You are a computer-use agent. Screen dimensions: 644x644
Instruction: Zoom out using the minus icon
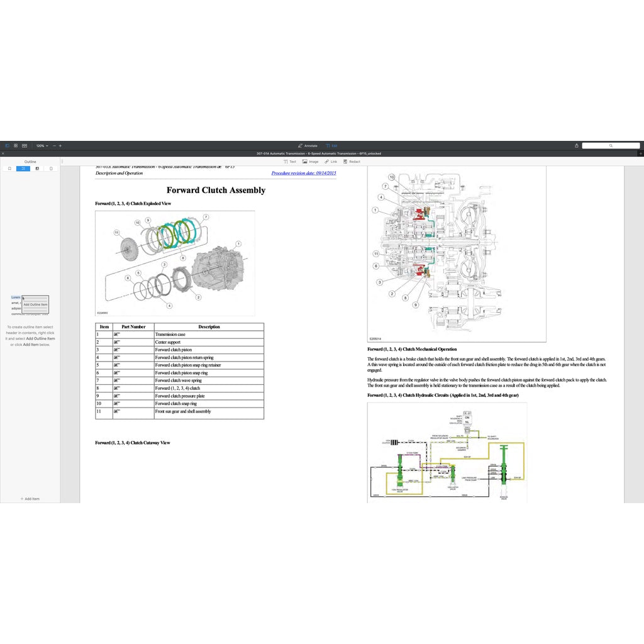pyautogui.click(x=54, y=145)
